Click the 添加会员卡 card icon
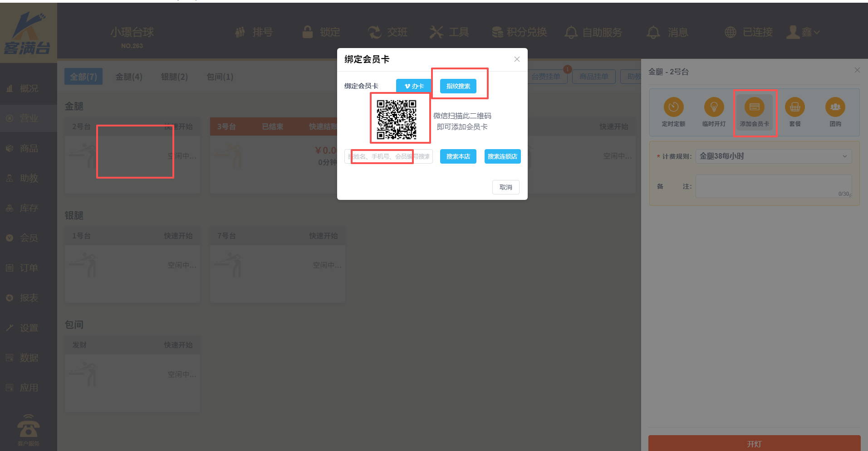868x451 pixels. coord(754,107)
